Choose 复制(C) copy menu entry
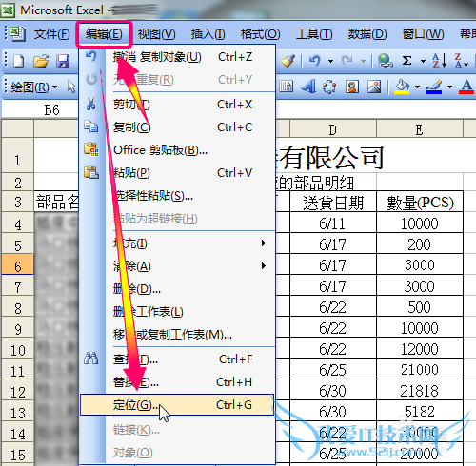Screen dimensions: 476x466 tap(178, 127)
